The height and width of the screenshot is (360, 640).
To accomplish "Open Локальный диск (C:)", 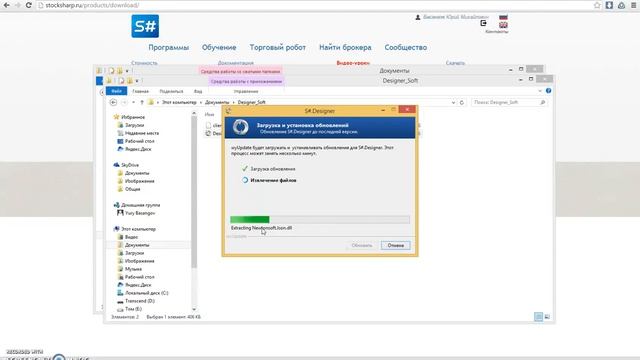I will coord(147,293).
